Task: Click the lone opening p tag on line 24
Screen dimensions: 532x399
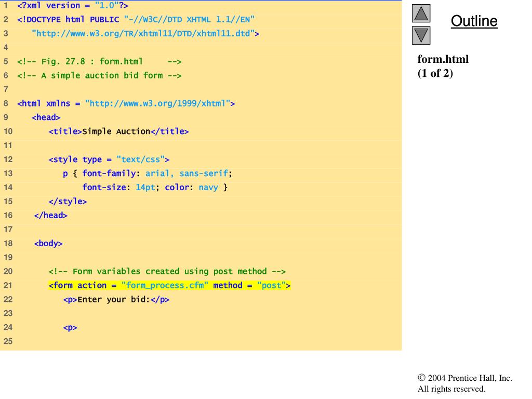Action: 70,327
